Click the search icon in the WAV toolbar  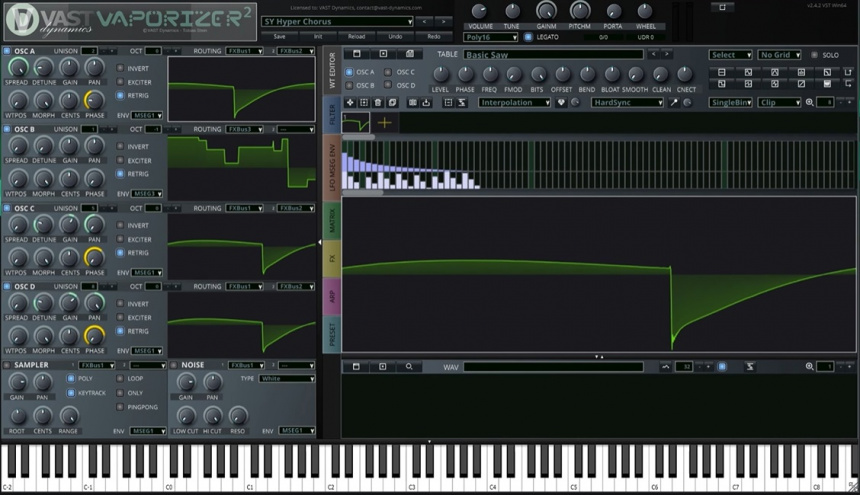click(409, 366)
